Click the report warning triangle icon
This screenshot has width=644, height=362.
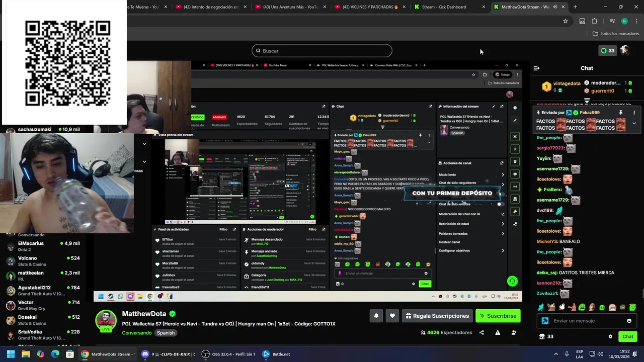tap(498, 332)
